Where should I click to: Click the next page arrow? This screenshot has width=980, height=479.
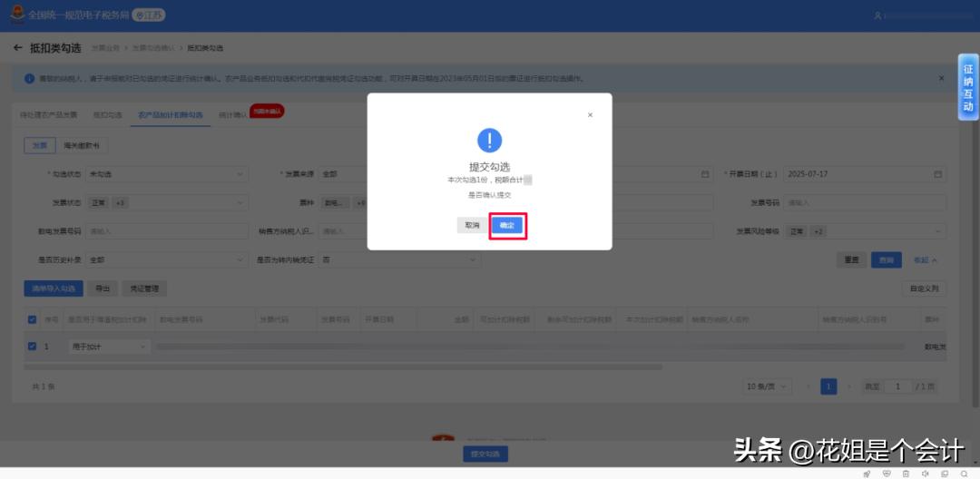pyautogui.click(x=848, y=386)
